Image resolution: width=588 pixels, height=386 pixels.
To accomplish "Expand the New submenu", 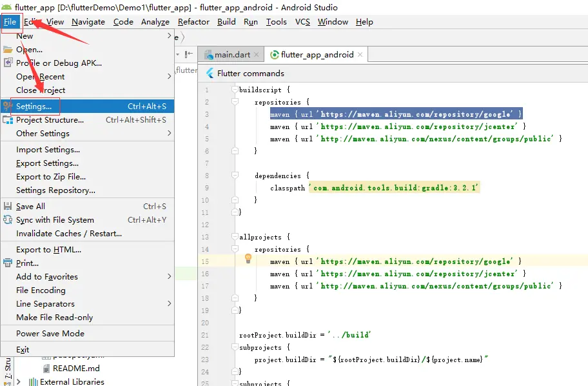I will point(88,36).
